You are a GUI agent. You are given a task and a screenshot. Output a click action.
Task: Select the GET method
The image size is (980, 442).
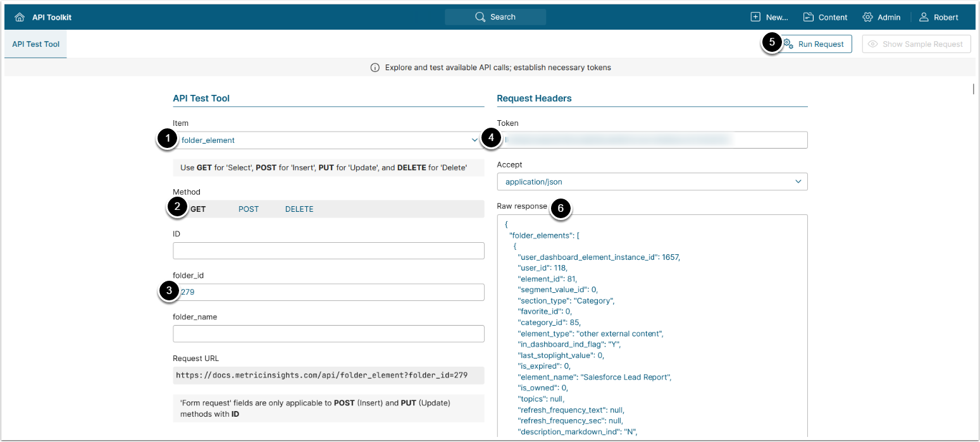198,209
